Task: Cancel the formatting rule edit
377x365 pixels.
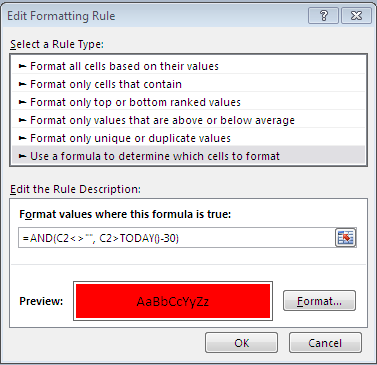Action: (x=325, y=343)
